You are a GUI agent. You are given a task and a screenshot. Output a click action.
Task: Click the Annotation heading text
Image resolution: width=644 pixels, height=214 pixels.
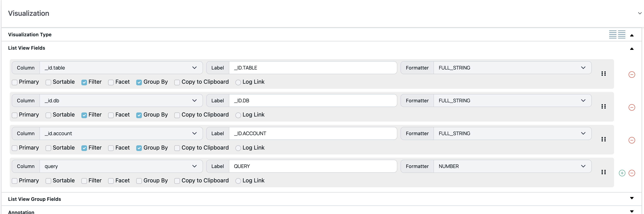pyautogui.click(x=21, y=212)
